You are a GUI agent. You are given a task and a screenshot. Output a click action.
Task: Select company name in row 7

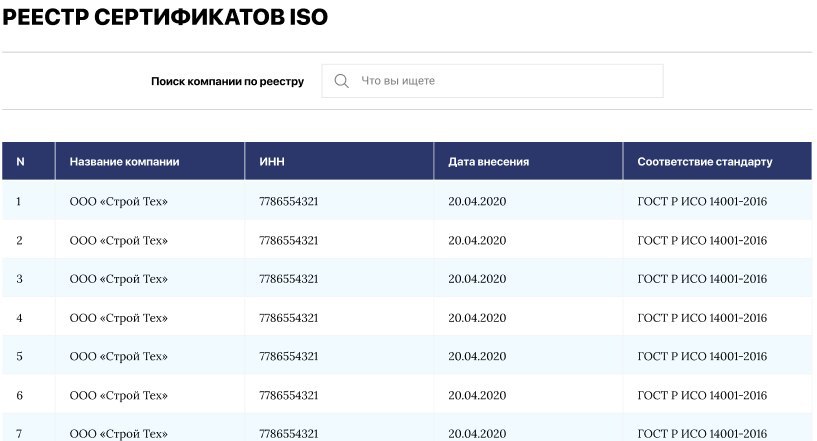pyautogui.click(x=119, y=434)
